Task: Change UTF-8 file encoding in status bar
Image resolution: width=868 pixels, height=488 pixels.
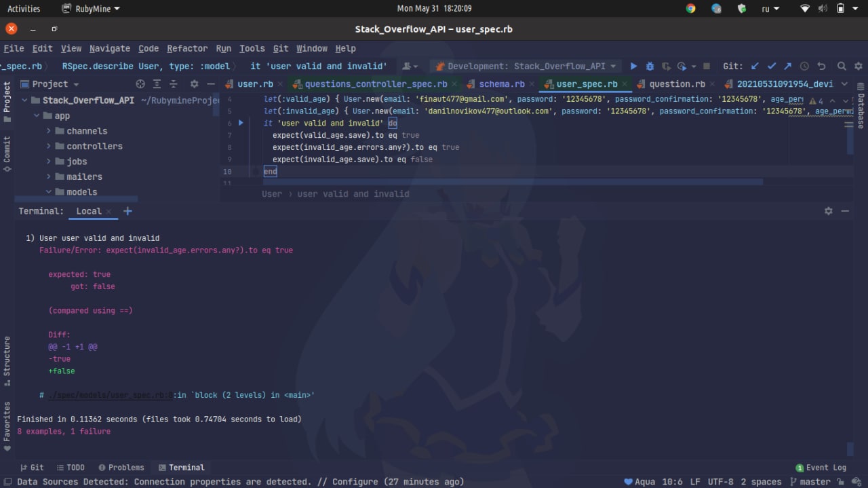Action: point(720,482)
